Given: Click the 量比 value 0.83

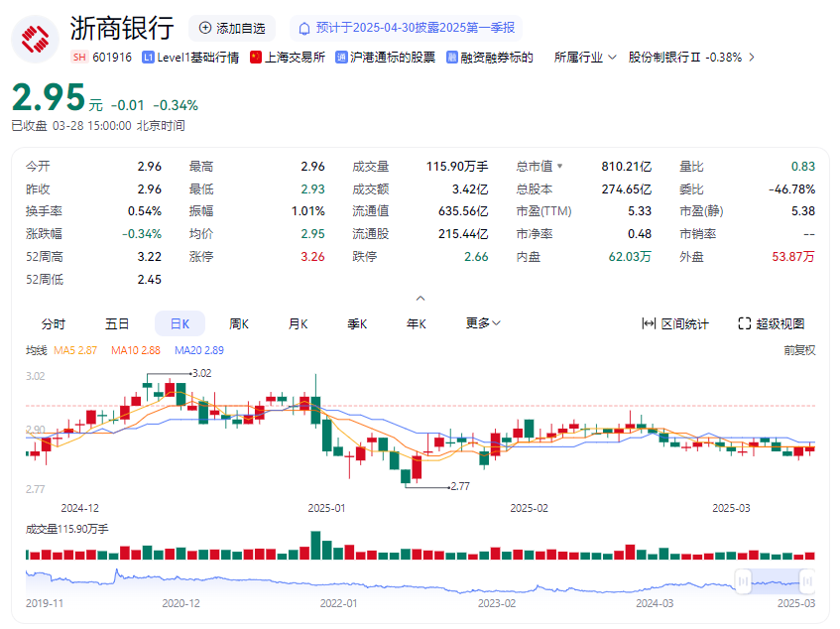Looking at the screenshot, I should [x=803, y=167].
